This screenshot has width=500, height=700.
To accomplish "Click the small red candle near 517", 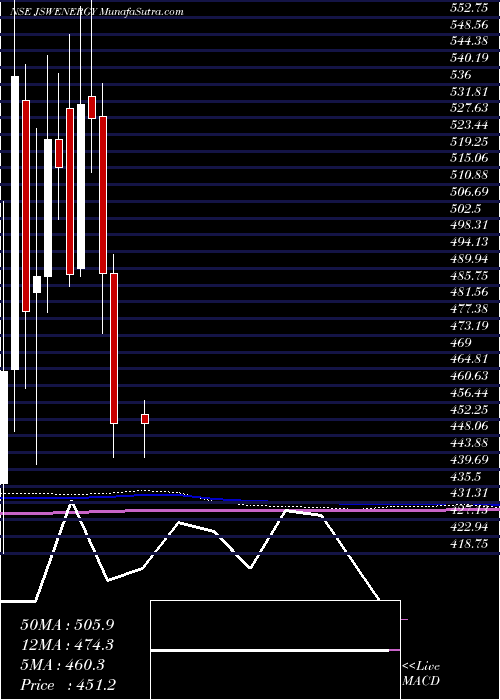I will [x=58, y=154].
